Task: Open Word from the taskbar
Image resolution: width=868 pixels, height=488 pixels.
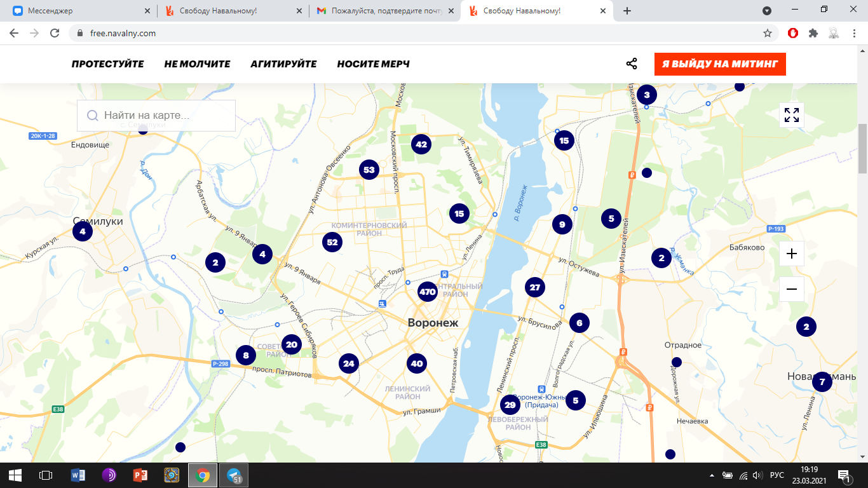Action: pos(78,475)
